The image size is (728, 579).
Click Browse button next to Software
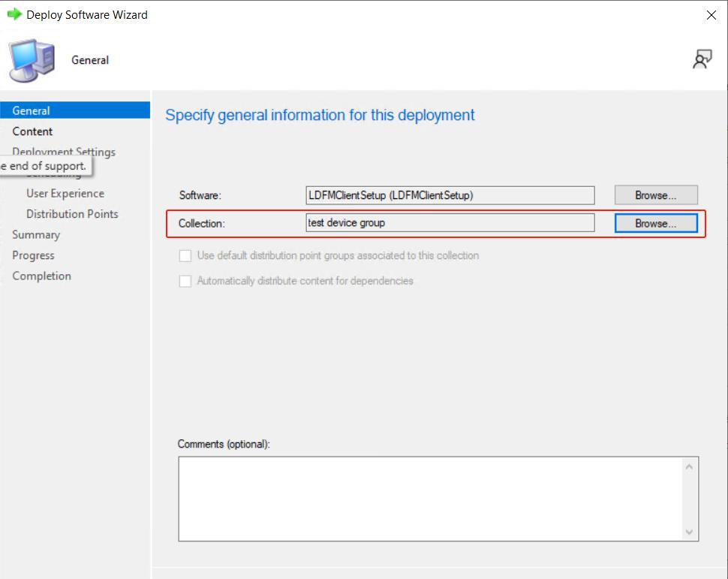pos(655,195)
